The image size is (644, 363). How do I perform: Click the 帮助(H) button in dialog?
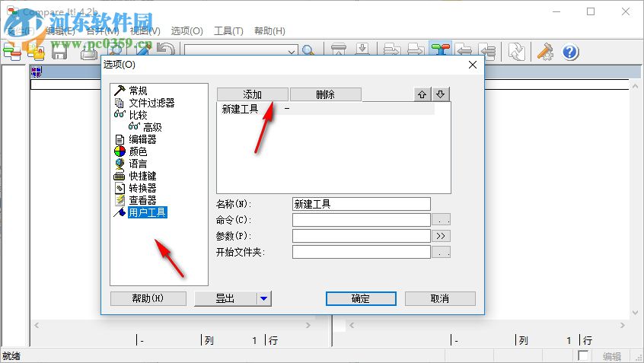pos(148,298)
